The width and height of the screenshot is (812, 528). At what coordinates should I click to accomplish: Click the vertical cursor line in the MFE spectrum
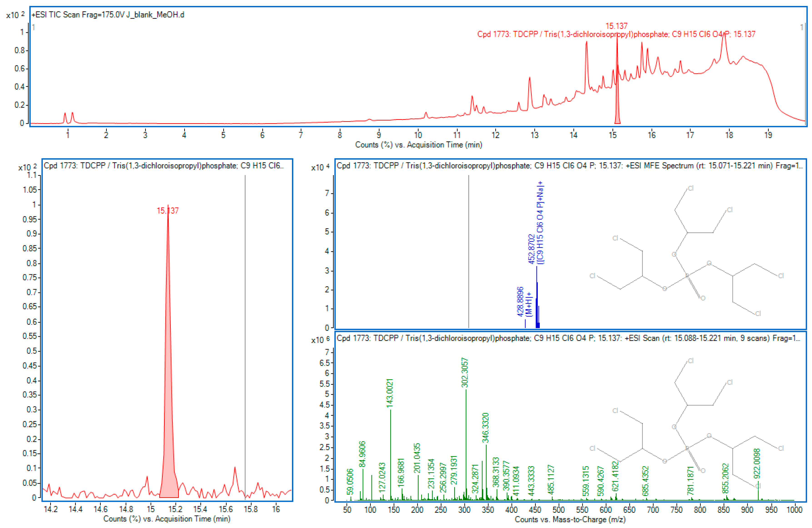coord(468,251)
